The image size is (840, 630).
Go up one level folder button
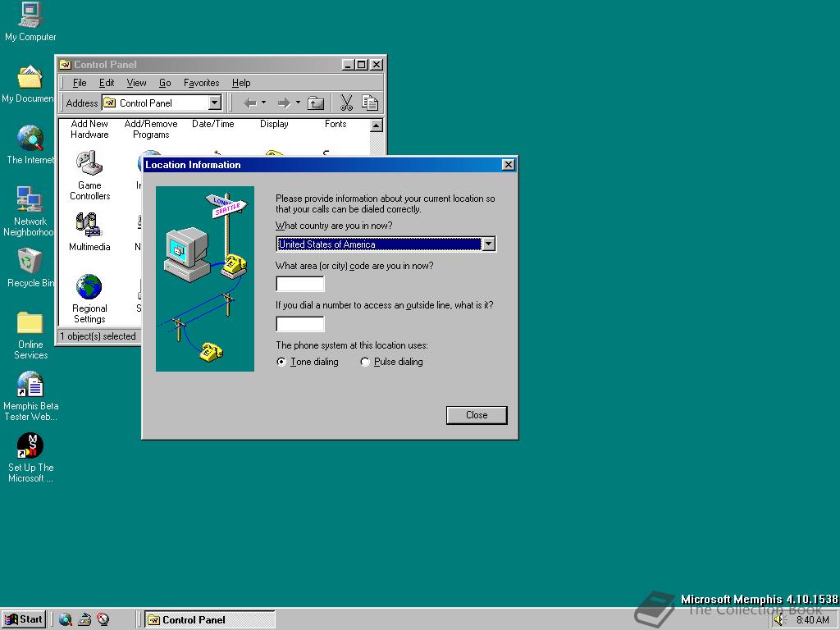click(x=316, y=103)
